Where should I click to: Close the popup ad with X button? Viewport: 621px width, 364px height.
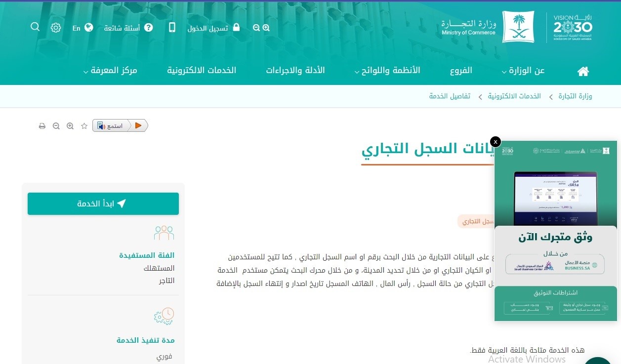(496, 141)
